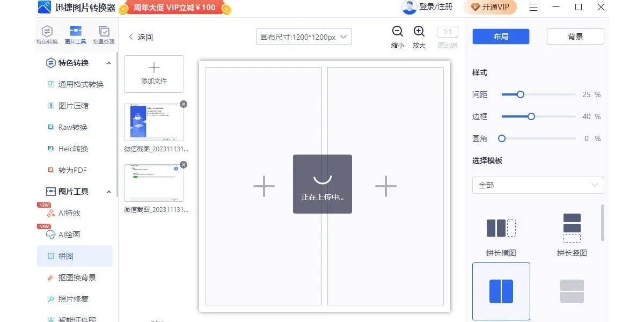Remove the first uploaded screenshot thumbnail
644x322 pixels.
[184, 104]
